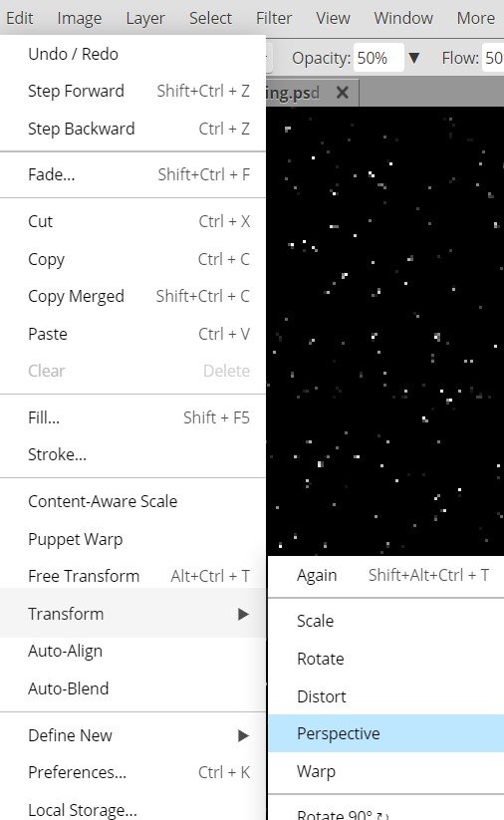
Task: Expand the Transform submenu arrow
Action: point(243,614)
